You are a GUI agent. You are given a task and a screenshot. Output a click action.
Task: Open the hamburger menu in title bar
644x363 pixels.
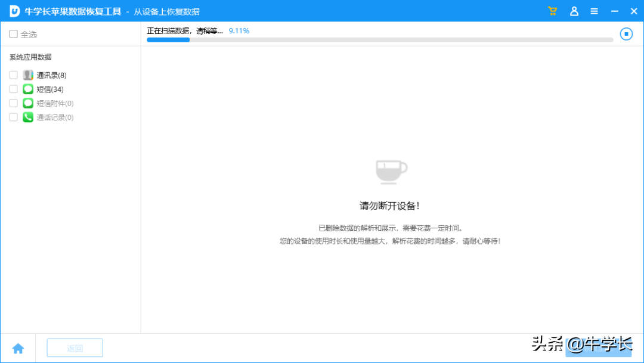point(594,11)
